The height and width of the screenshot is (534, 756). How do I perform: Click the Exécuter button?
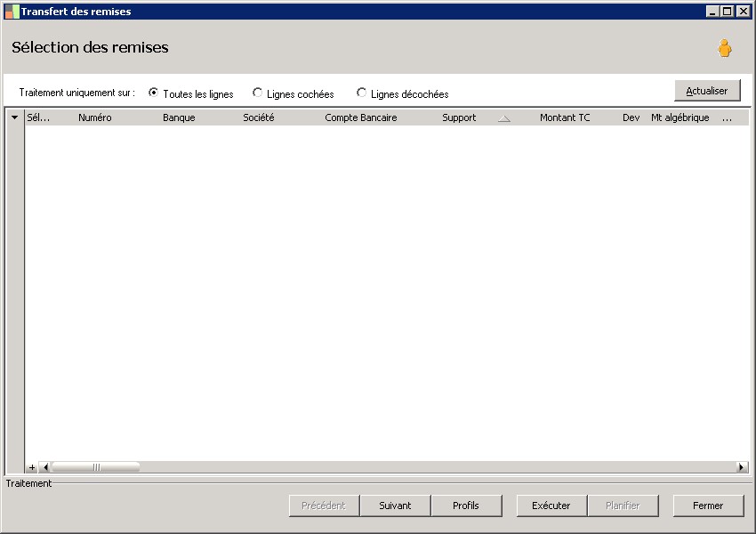pos(551,506)
